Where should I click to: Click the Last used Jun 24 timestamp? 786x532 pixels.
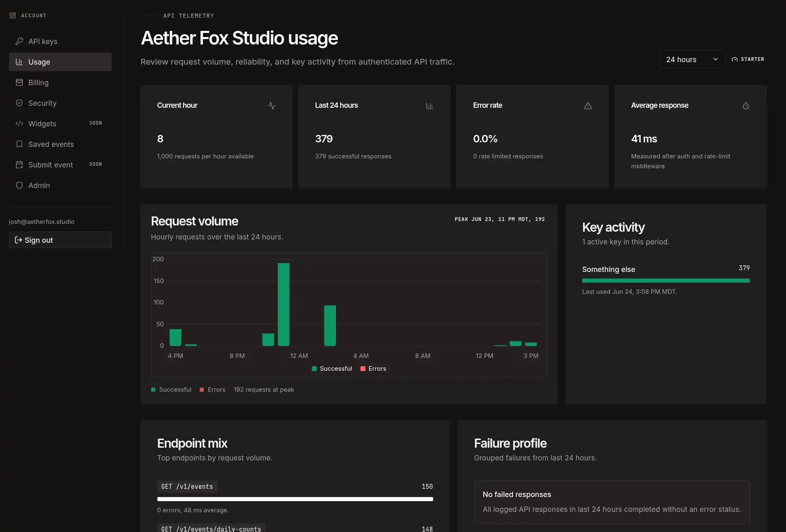(630, 291)
